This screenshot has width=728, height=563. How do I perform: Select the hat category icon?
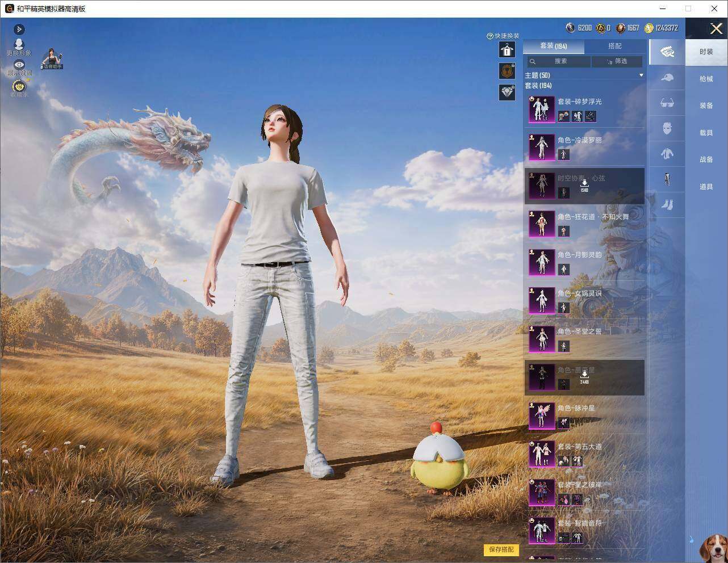[x=667, y=78]
